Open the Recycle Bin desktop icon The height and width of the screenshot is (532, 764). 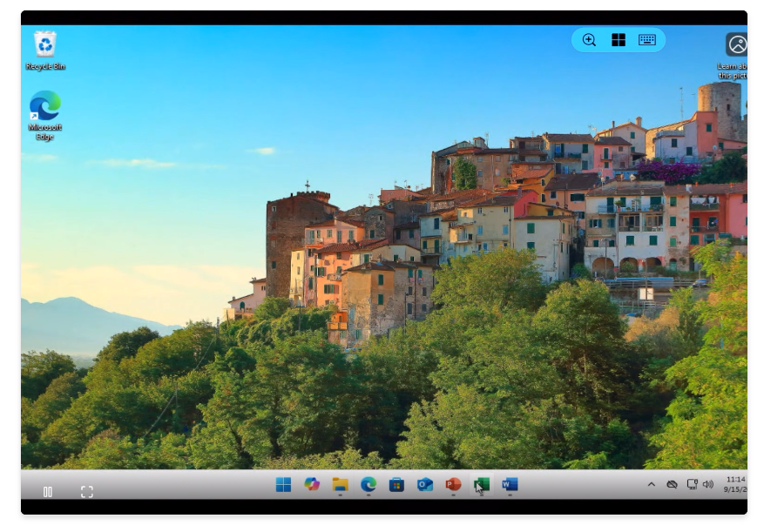coord(45,51)
